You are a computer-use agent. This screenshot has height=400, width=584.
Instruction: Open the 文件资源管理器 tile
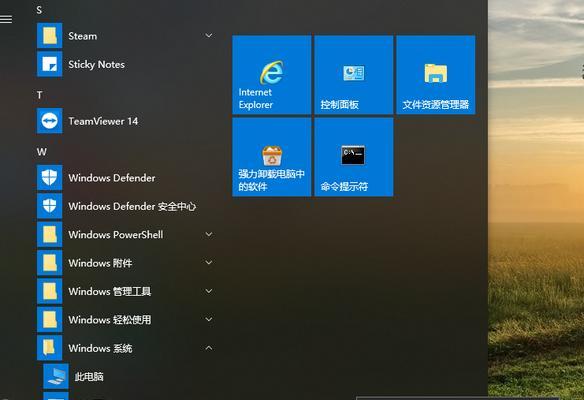coord(436,75)
